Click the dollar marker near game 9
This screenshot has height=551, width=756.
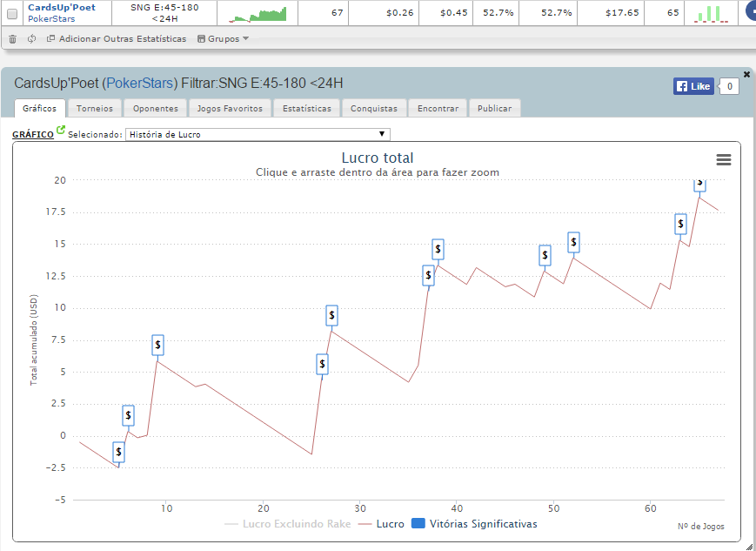point(157,346)
